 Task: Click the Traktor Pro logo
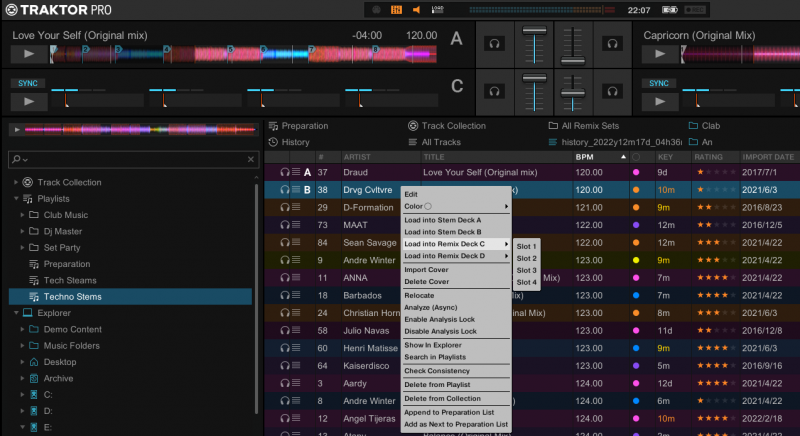tap(58, 10)
